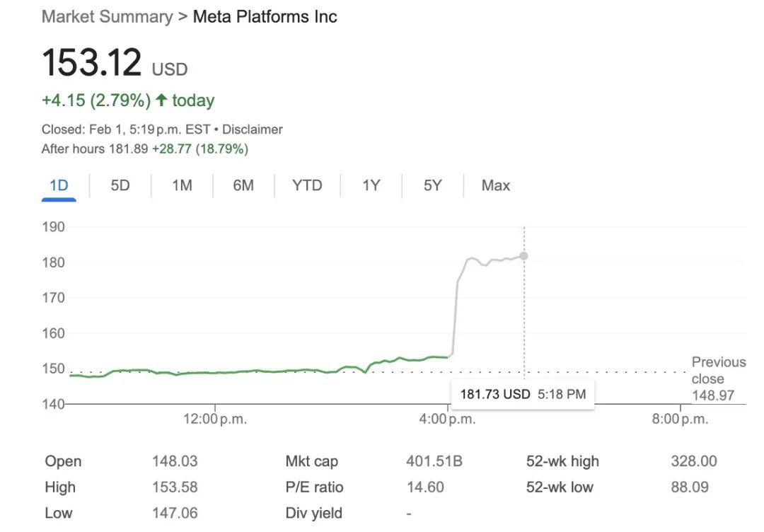The image size is (764, 532).
Task: Click the P/E ratio statistic
Action: [x=313, y=487]
